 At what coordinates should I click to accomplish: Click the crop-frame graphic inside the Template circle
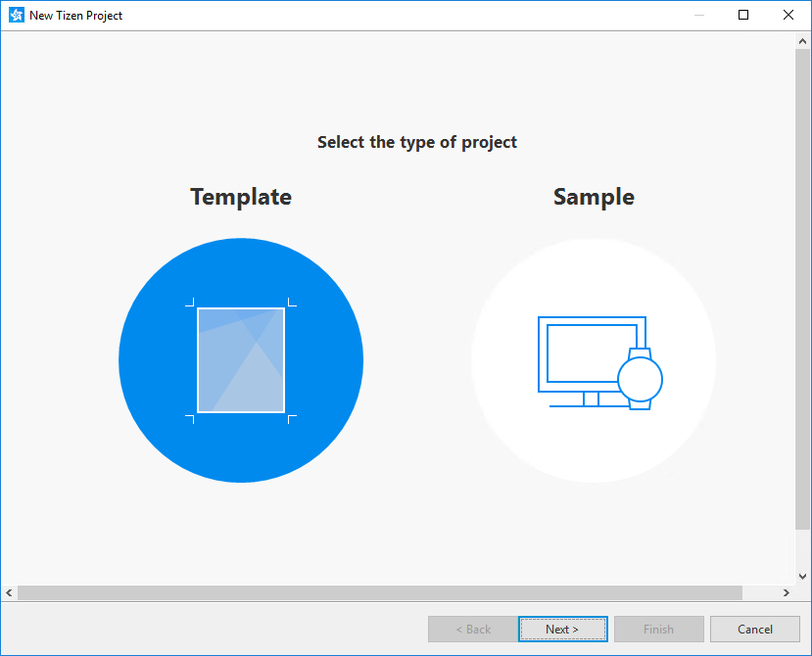241,359
